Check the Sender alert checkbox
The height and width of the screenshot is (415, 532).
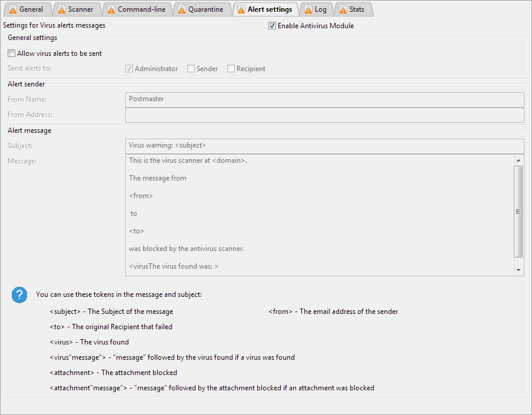191,69
